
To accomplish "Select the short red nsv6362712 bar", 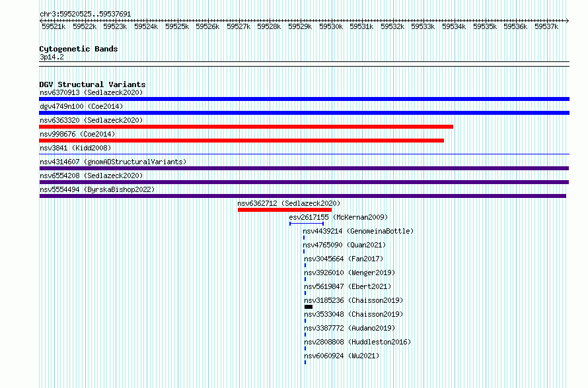I will point(285,210).
